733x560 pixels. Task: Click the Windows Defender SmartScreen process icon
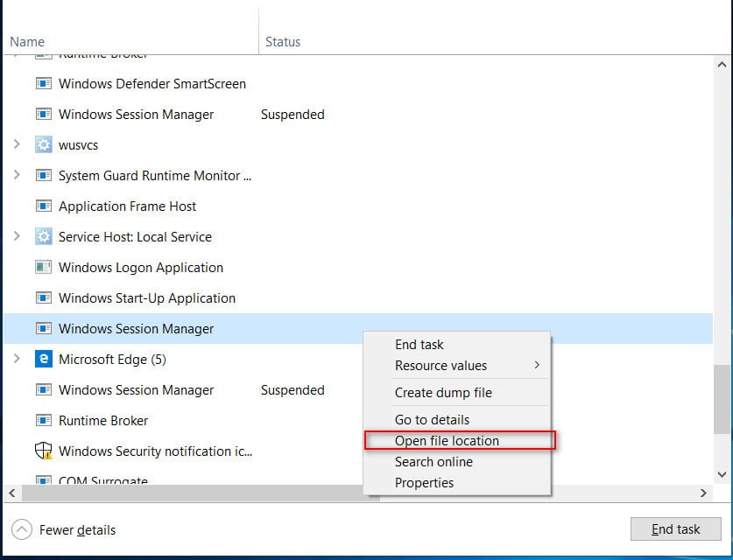43,84
